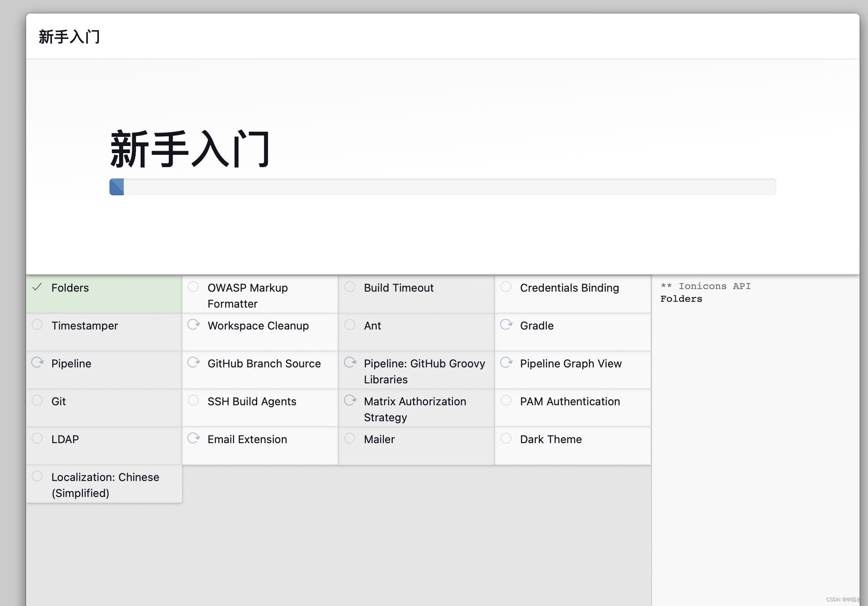
Task: Click the spinning icon beside Email Extension
Action: coord(194,438)
